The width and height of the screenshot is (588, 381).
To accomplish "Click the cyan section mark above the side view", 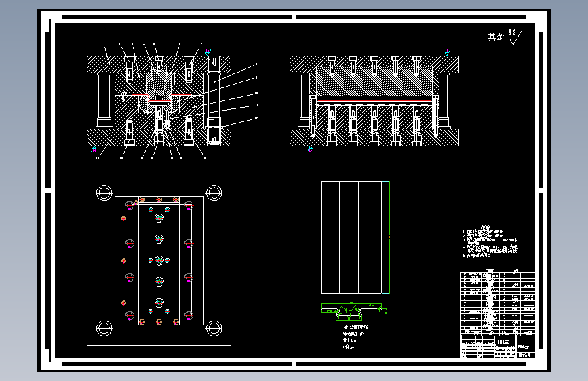I will click(x=447, y=52).
